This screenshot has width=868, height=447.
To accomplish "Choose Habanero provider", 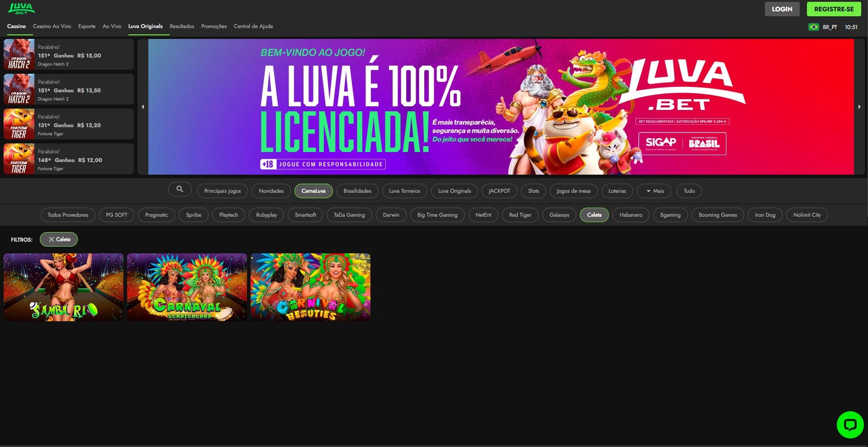I will pos(631,215).
